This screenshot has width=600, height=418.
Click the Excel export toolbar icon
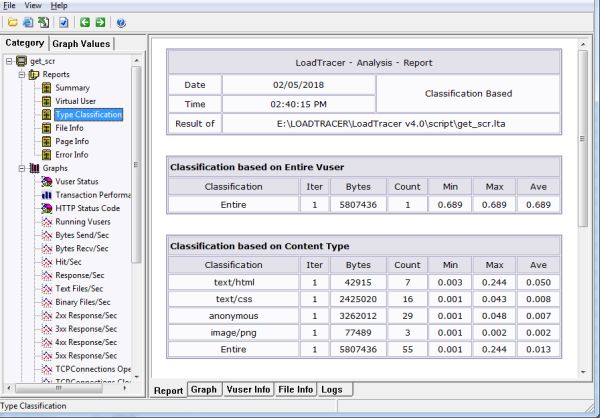[x=41, y=22]
